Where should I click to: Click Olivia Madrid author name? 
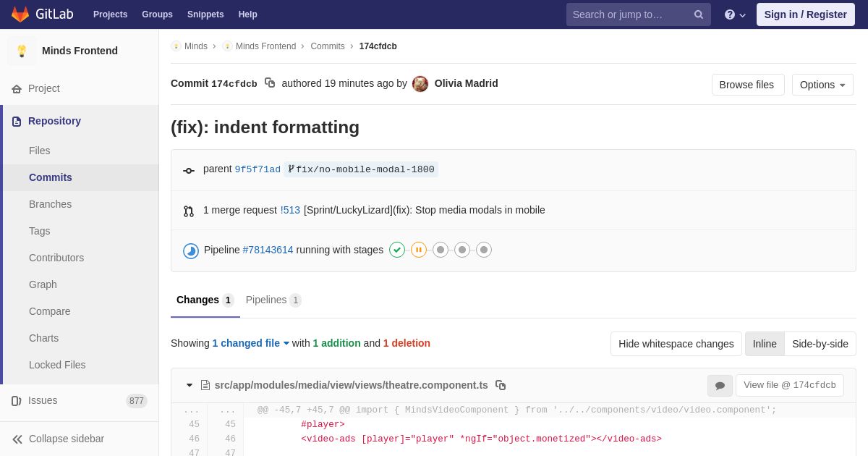point(466,83)
